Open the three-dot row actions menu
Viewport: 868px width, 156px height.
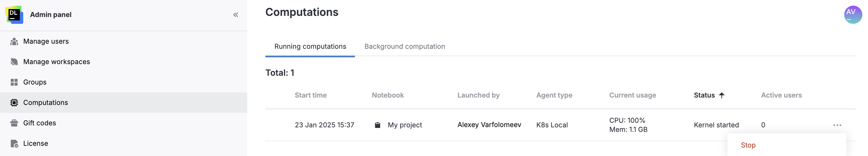(x=837, y=125)
